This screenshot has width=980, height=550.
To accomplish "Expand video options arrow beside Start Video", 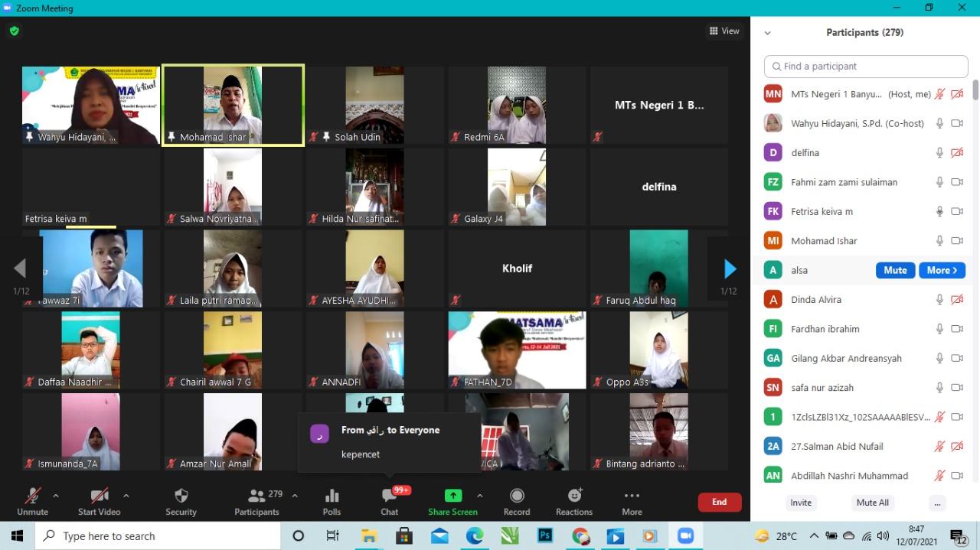I will point(126,496).
